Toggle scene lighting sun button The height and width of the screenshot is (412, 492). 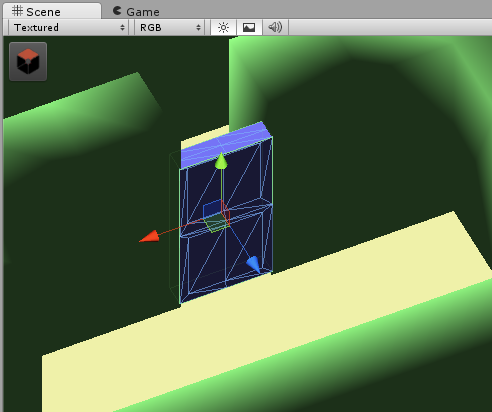[x=223, y=27]
